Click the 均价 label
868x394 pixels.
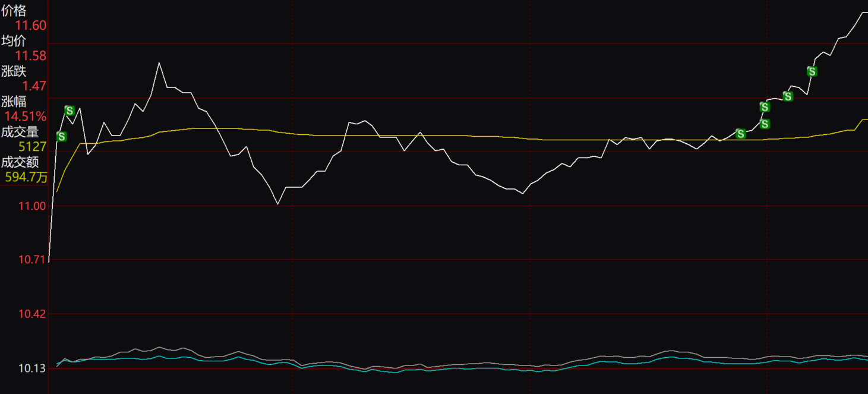(14, 40)
